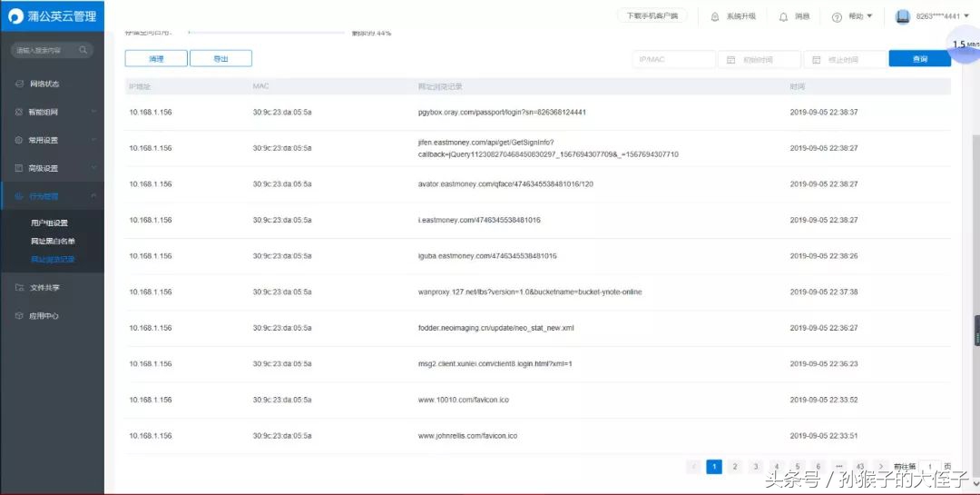Select 用户组设置 submenu item
This screenshot has height=495, width=980.
pyautogui.click(x=49, y=223)
